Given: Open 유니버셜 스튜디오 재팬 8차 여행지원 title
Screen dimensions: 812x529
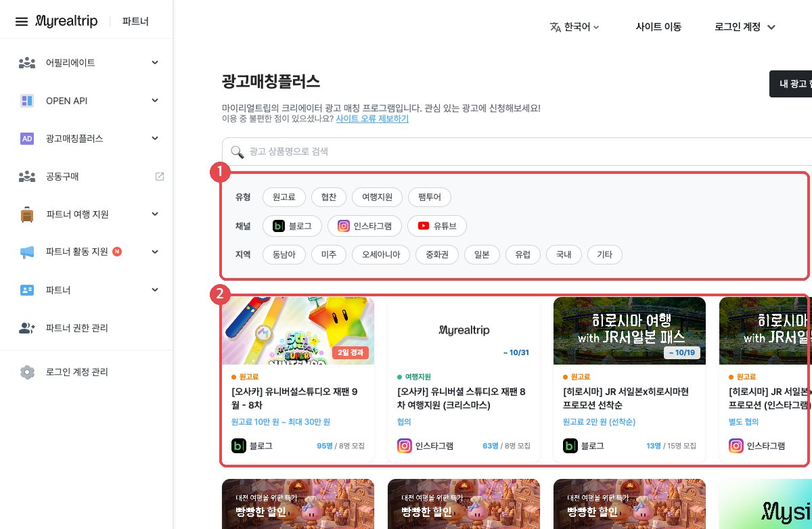Looking at the screenshot, I should (461, 398).
